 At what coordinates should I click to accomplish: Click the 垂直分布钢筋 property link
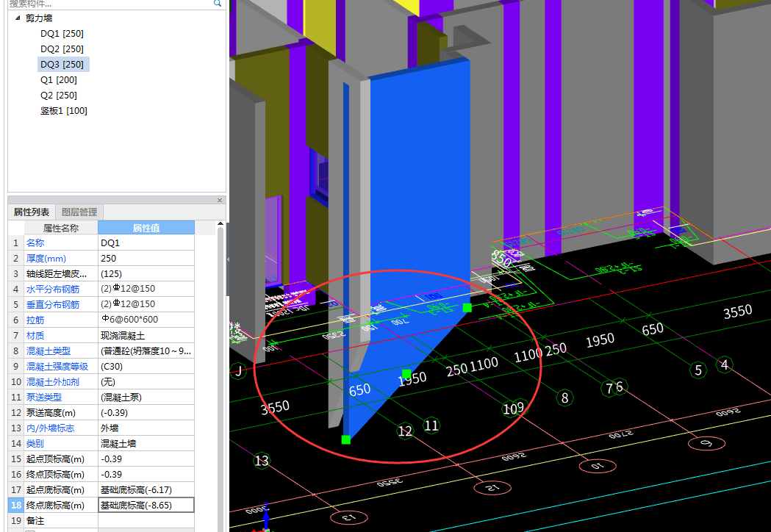point(53,304)
